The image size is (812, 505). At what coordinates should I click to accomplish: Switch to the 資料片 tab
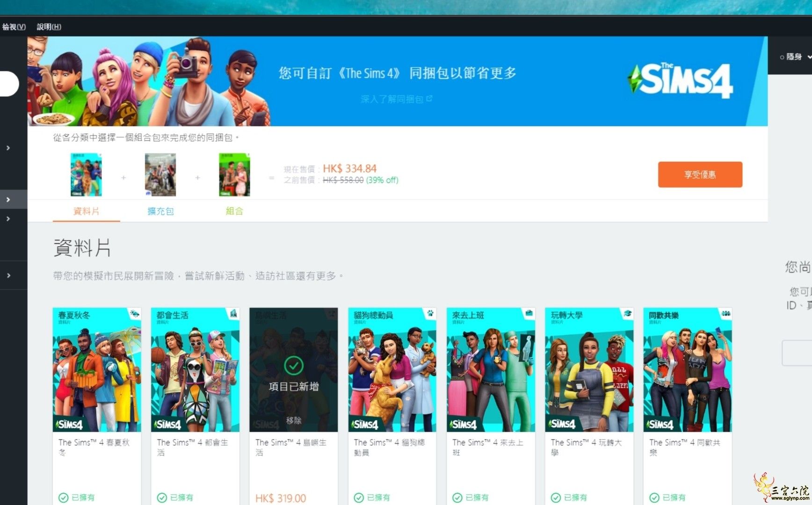point(86,211)
